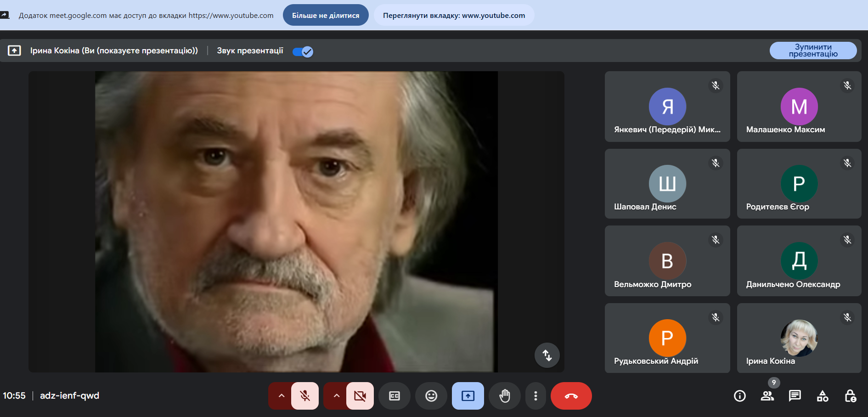Open host controls lock icon

click(850, 396)
